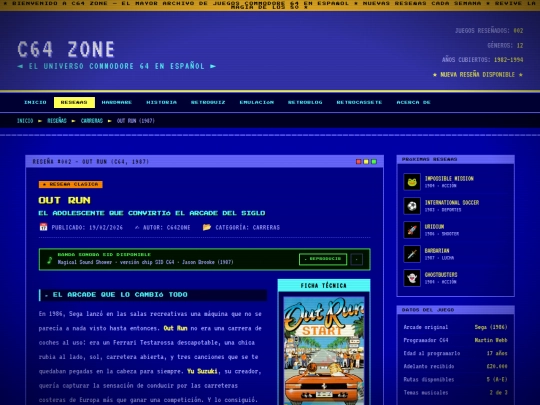The height and width of the screenshot is (405, 540).
Task: Open the Acerca de menu item
Action: point(414,102)
